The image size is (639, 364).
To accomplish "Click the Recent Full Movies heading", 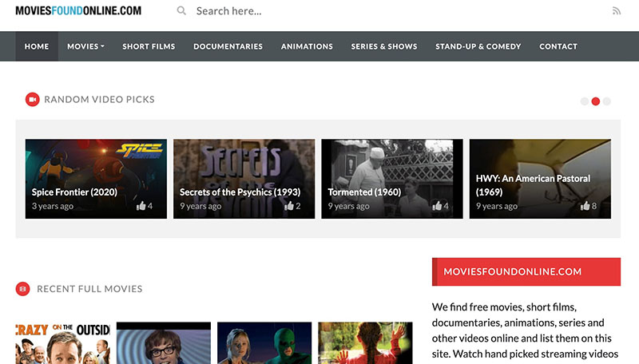I will pyautogui.click(x=89, y=289).
